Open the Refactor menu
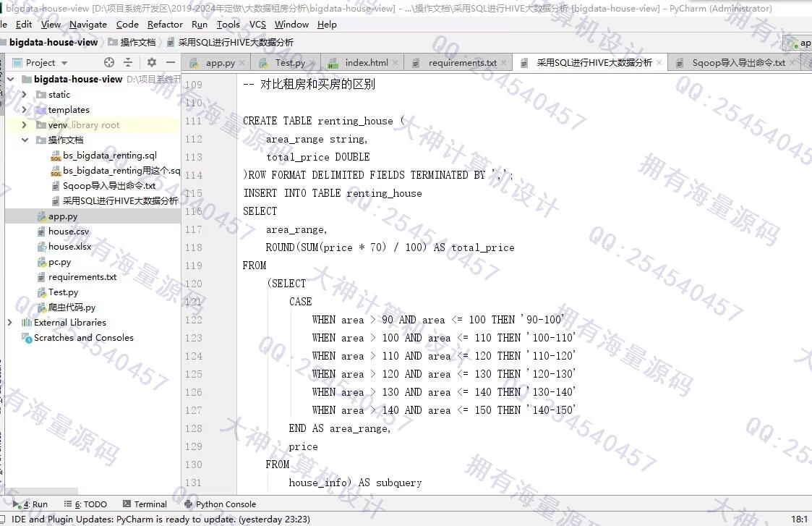812x526 pixels. pos(165,25)
